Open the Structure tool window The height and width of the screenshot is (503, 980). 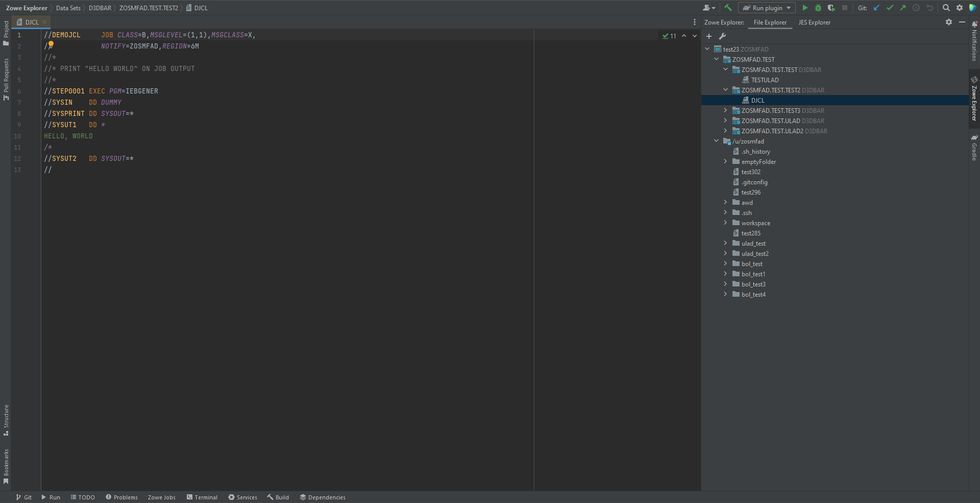[x=6, y=420]
